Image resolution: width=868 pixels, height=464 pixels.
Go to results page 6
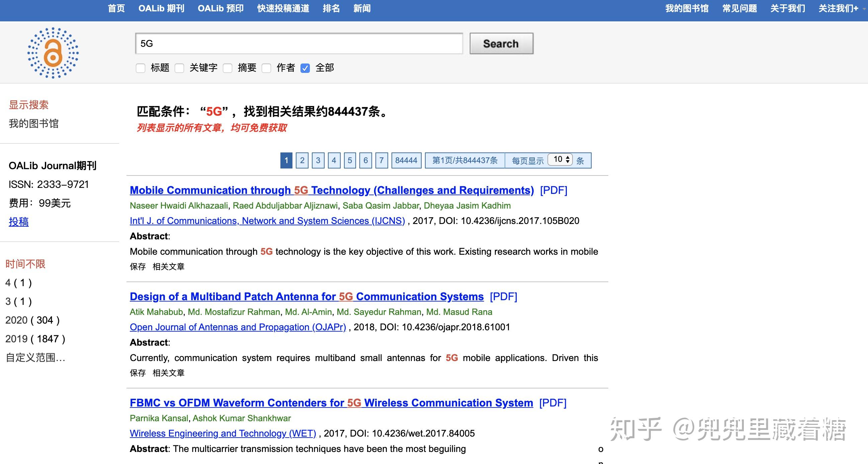(x=366, y=160)
